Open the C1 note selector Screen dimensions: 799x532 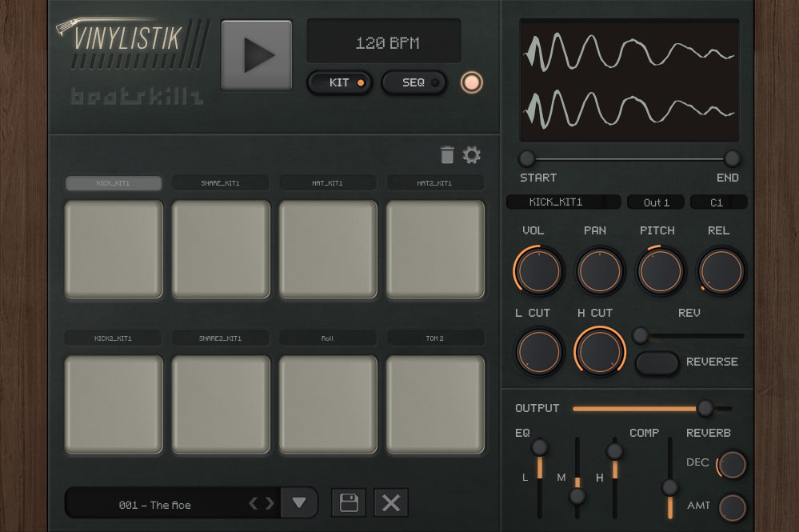tap(717, 202)
